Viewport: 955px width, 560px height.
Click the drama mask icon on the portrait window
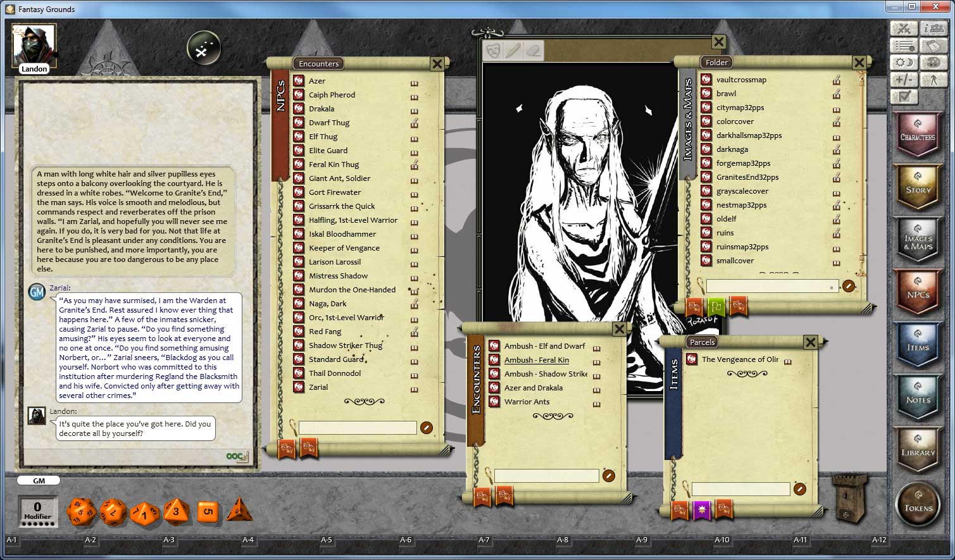(493, 51)
